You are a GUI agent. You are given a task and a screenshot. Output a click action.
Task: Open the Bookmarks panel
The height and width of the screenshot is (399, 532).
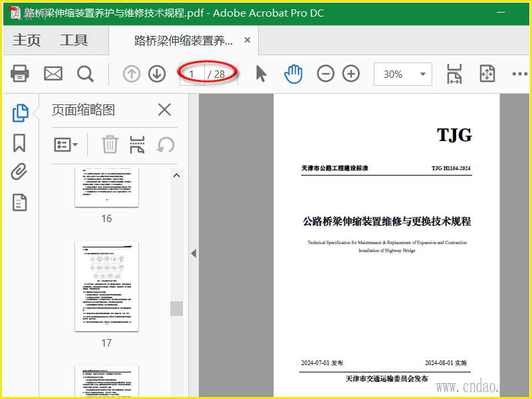click(19, 143)
